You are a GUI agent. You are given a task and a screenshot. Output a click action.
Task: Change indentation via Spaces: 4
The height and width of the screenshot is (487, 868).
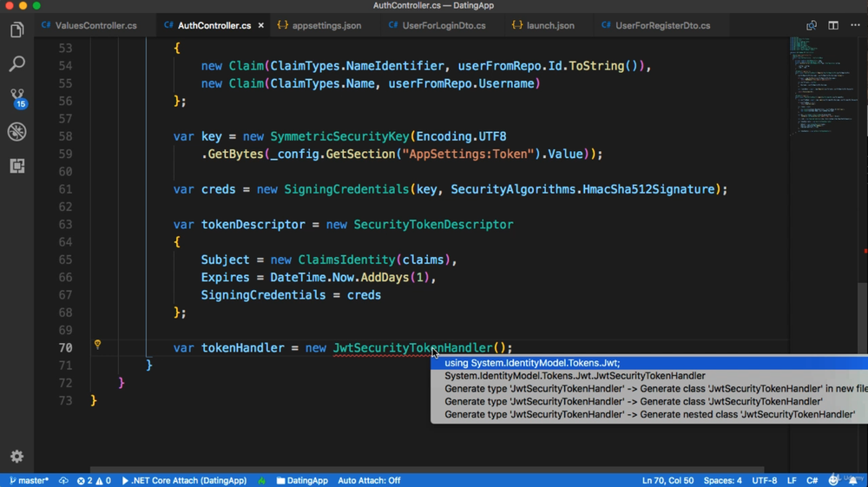click(x=722, y=480)
